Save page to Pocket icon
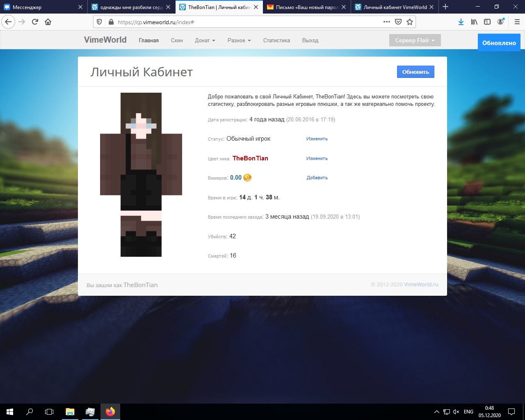Image resolution: width=525 pixels, height=420 pixels. click(398, 22)
